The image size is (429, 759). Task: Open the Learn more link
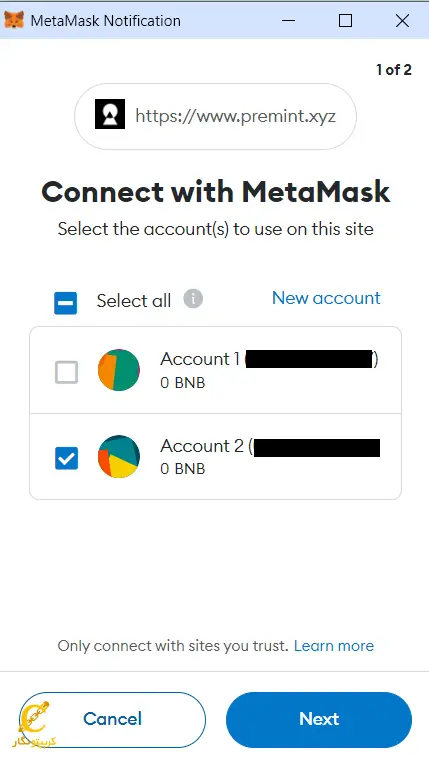tap(334, 646)
